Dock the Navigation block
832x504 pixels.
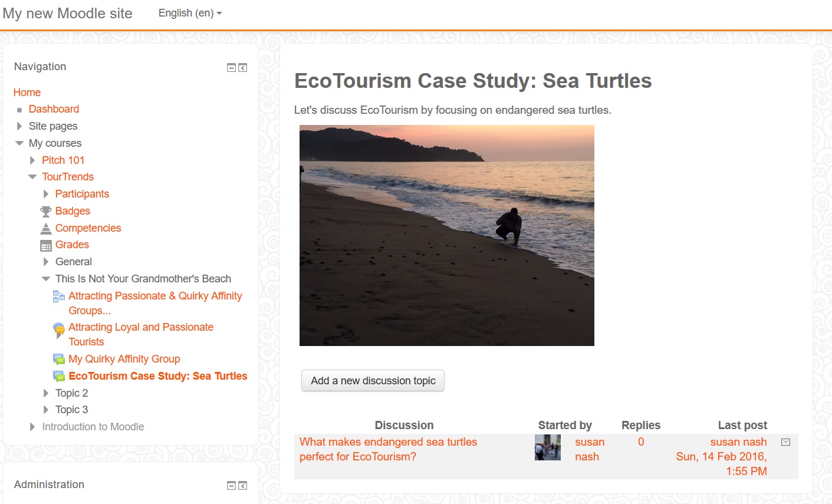click(x=242, y=68)
